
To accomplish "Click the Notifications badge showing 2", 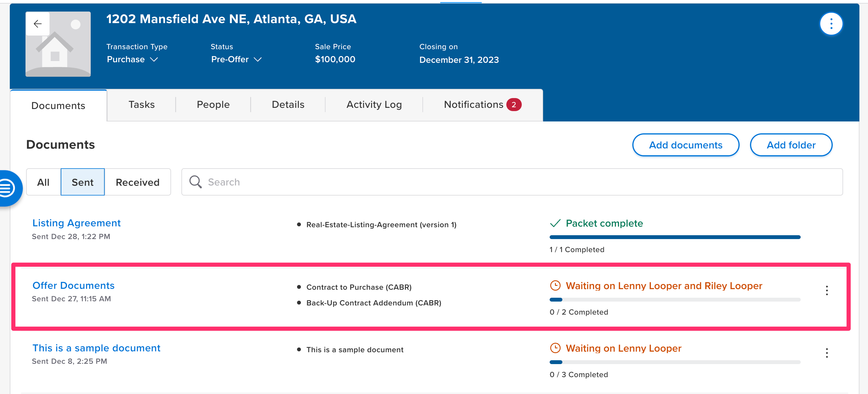I will click(513, 104).
